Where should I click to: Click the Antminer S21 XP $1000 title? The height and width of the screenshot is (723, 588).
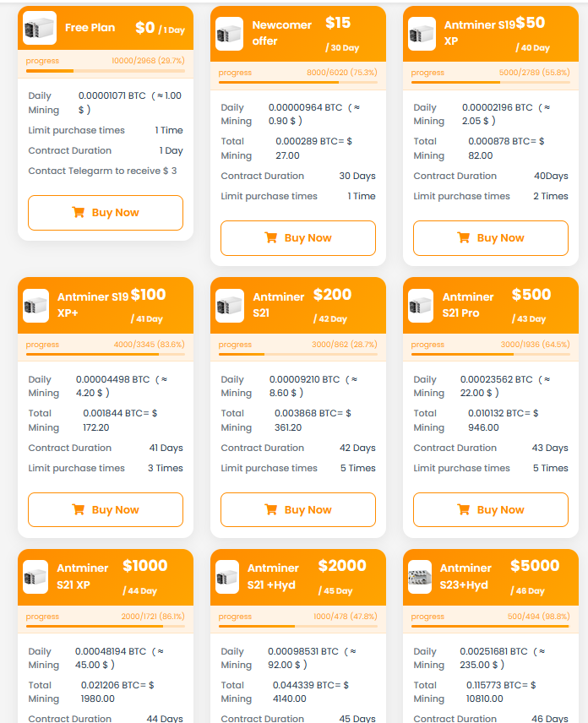(x=83, y=576)
